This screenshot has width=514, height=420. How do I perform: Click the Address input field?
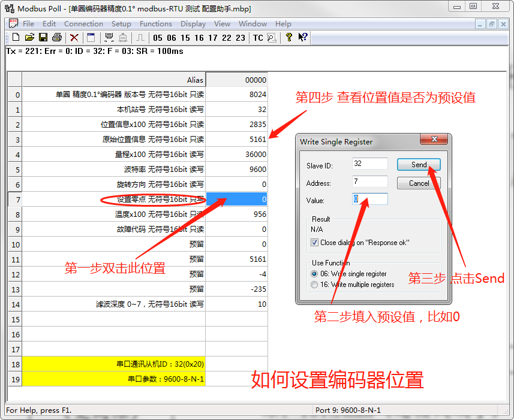click(370, 182)
